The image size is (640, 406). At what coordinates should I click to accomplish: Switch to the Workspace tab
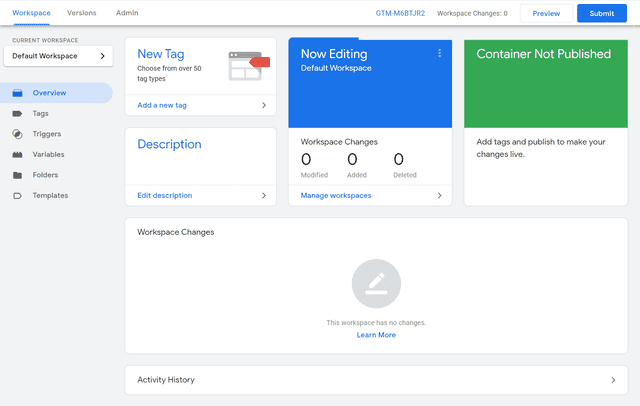coord(31,13)
